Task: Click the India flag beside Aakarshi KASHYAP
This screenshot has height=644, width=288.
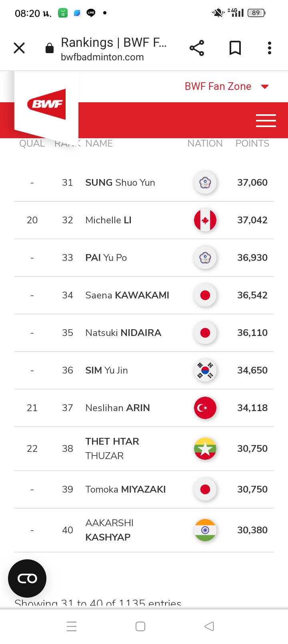Action: click(x=205, y=530)
